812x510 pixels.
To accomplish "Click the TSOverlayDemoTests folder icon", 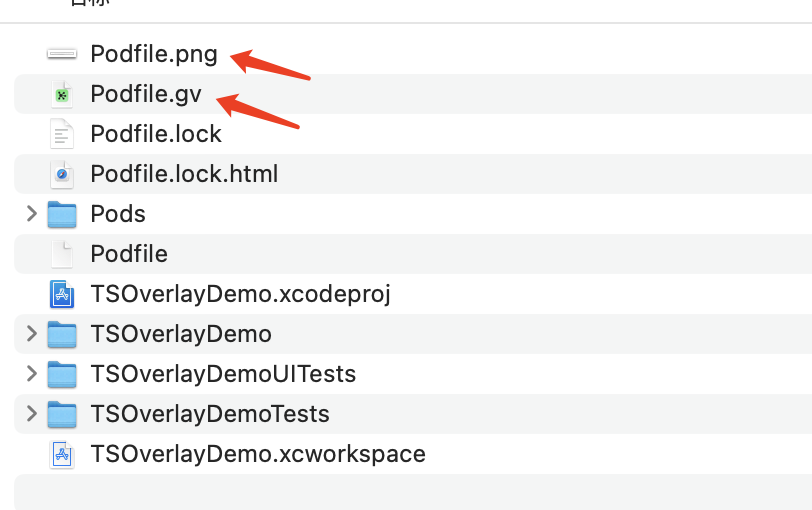I will coord(62,414).
